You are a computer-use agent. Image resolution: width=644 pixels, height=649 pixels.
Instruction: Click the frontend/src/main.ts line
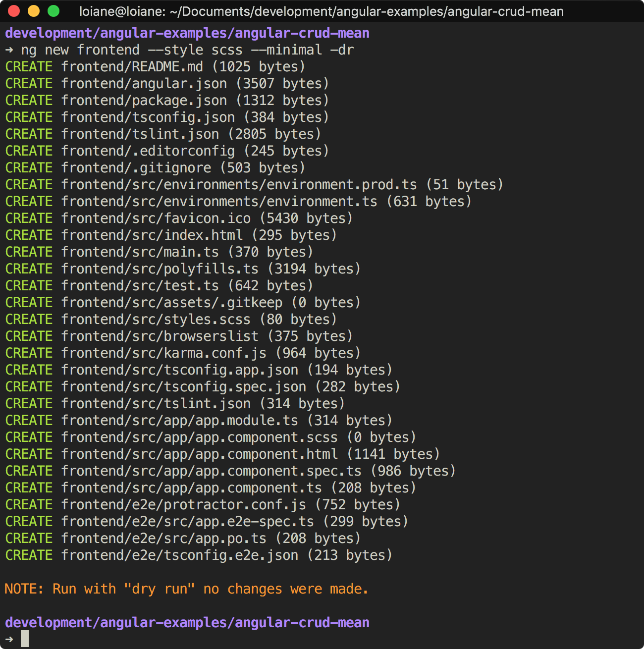pos(159,252)
